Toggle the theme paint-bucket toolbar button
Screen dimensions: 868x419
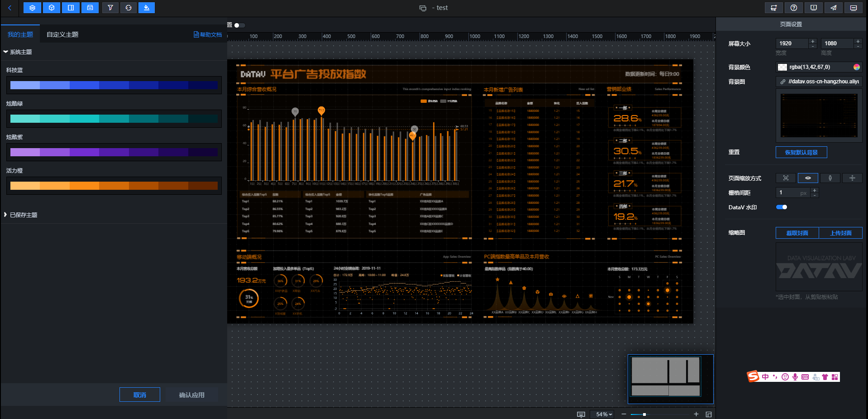point(147,8)
